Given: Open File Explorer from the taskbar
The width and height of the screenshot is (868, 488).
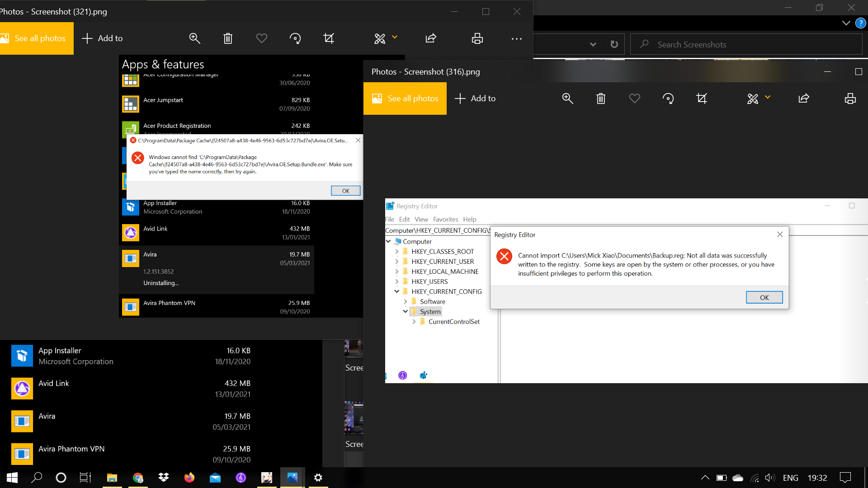Looking at the screenshot, I should [112, 478].
